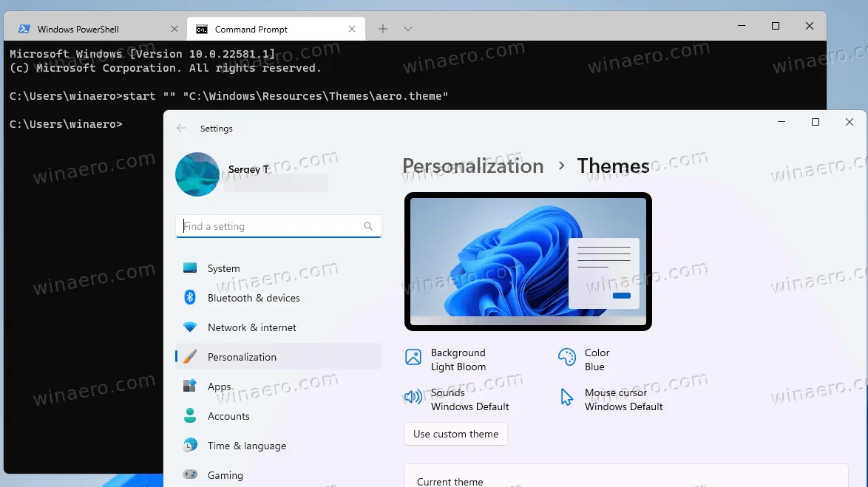The width and height of the screenshot is (868, 487).
Task: Open Mouse cursor Windows Default setting
Action: [x=611, y=400]
